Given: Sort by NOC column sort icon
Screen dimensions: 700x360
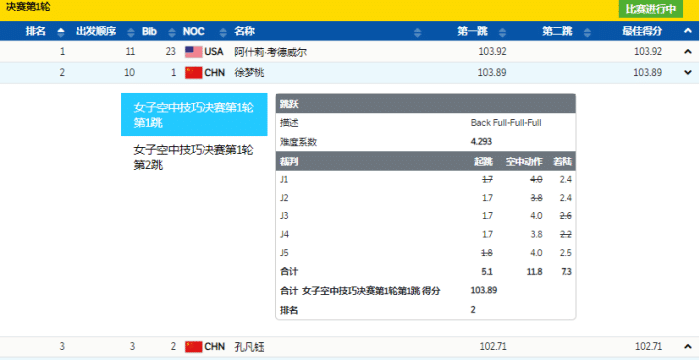Looking at the screenshot, I should [x=223, y=32].
